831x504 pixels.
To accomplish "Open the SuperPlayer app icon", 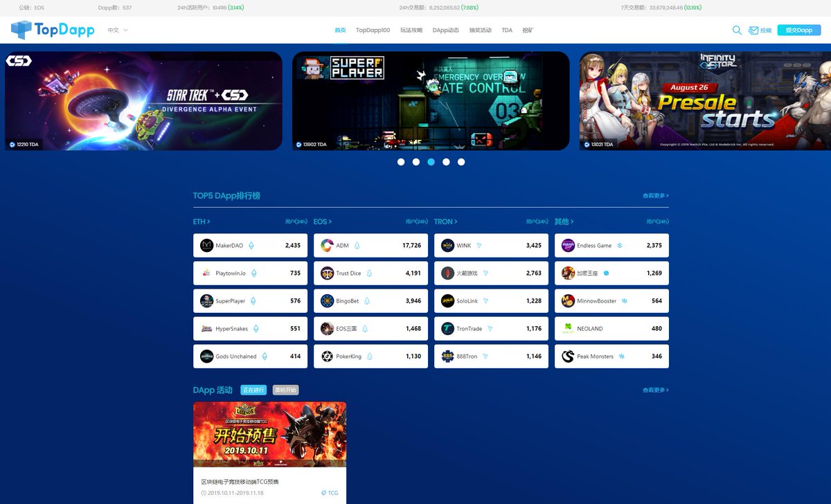I will (206, 301).
